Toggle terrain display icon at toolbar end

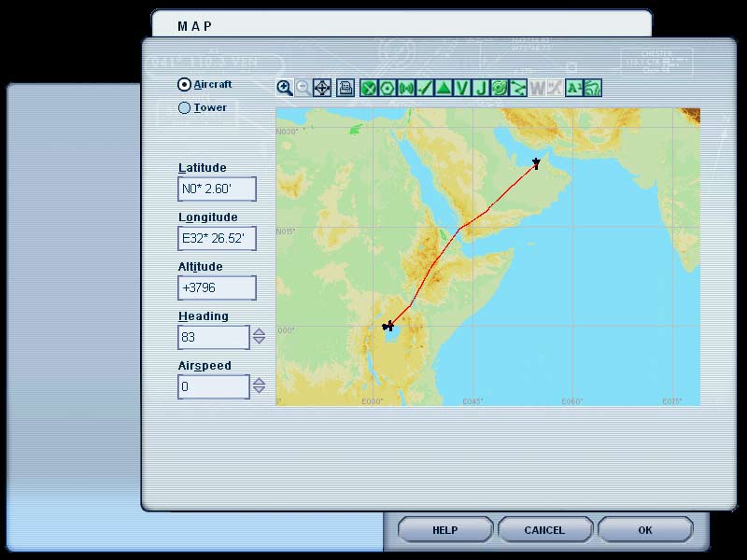pos(593,88)
